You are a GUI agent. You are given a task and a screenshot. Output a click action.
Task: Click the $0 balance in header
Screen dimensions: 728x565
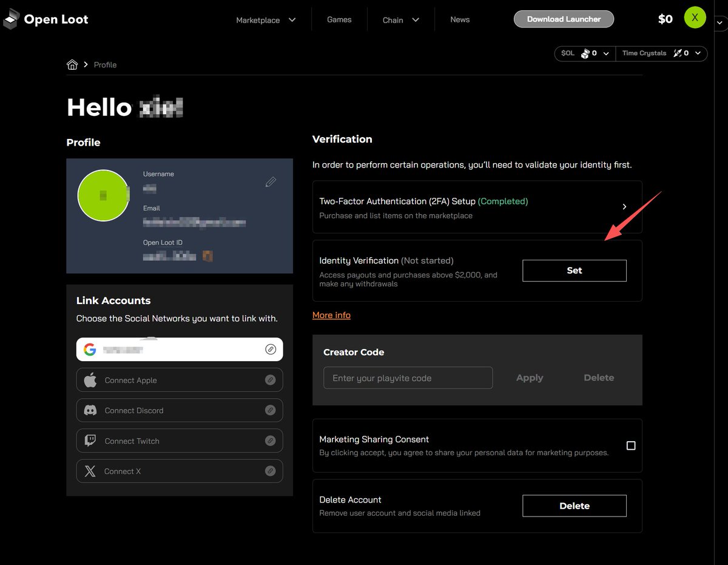point(666,19)
